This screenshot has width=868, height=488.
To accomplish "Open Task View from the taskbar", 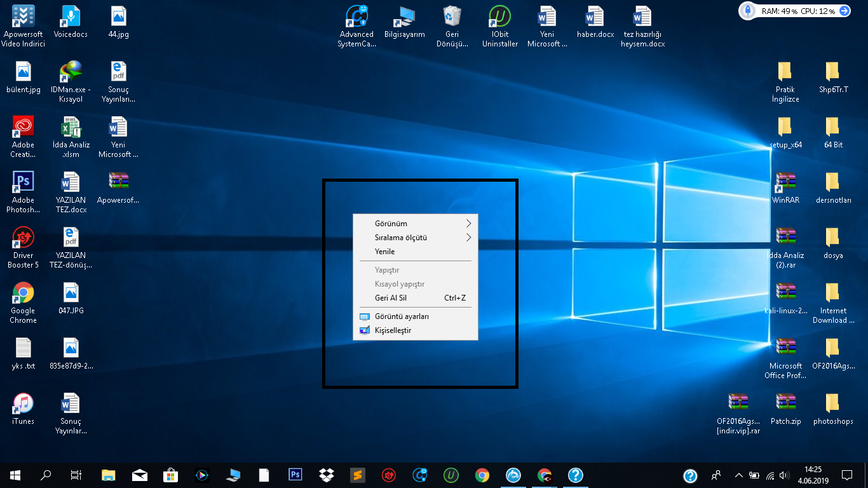I will coord(76,475).
